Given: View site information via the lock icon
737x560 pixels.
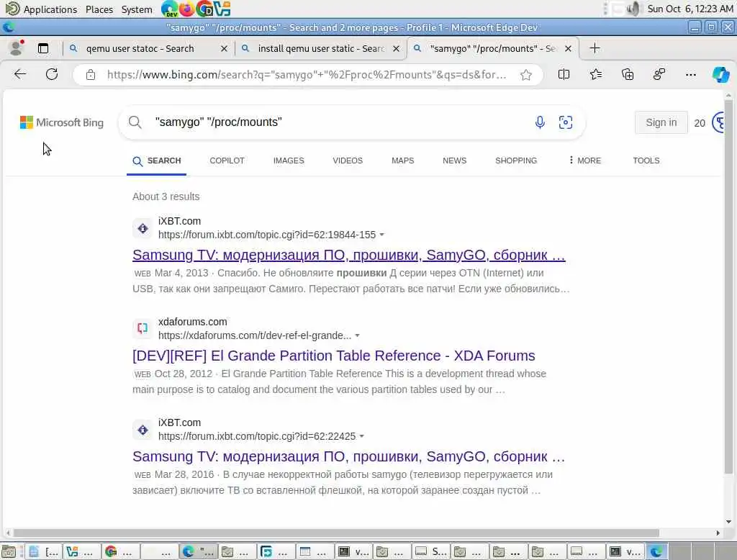Looking at the screenshot, I should (x=91, y=75).
